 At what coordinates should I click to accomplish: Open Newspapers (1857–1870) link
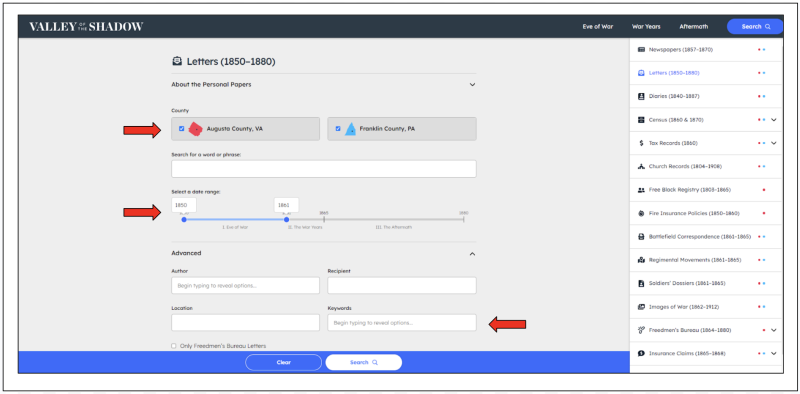(x=681, y=50)
